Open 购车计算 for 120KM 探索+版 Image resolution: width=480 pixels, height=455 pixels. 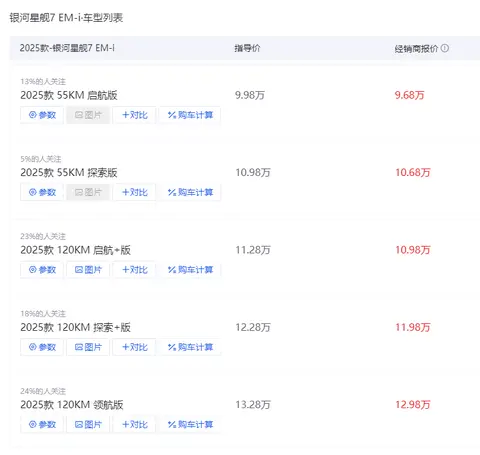(190, 347)
